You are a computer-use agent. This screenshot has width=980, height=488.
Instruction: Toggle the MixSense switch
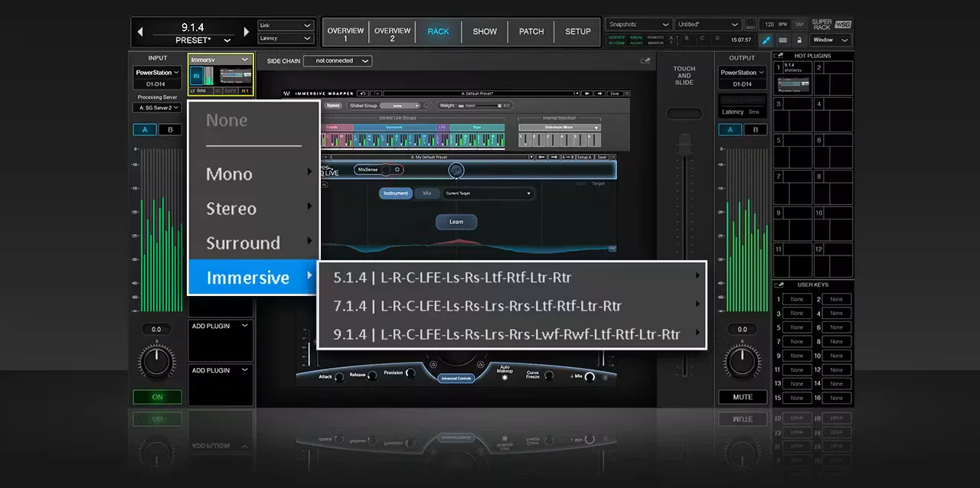386,169
